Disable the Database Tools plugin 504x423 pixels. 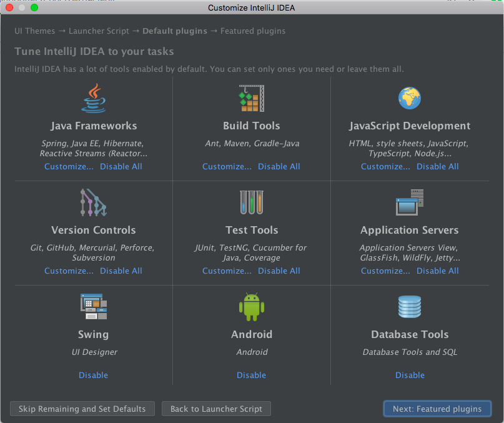click(x=410, y=375)
